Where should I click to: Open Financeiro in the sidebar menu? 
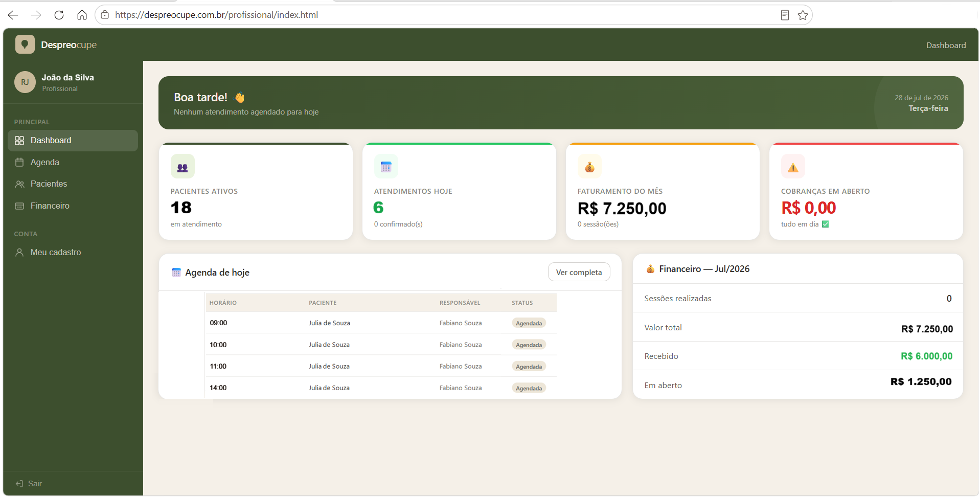pos(73,206)
